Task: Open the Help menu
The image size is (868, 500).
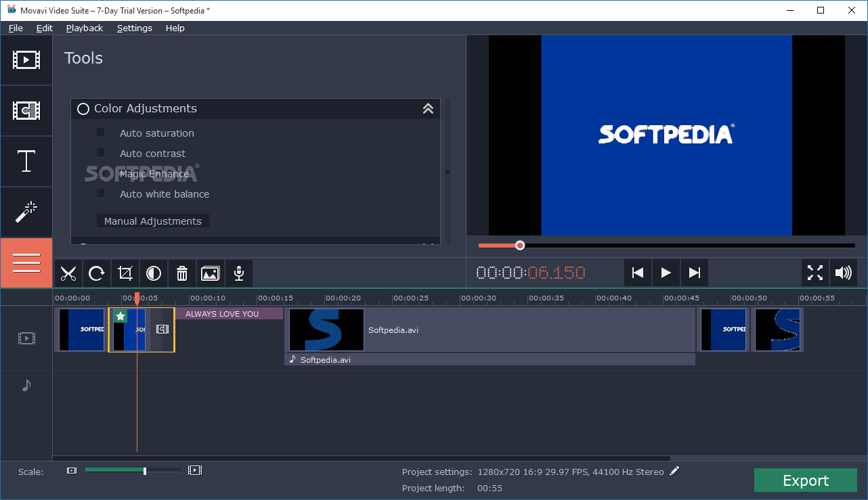Action: point(175,28)
